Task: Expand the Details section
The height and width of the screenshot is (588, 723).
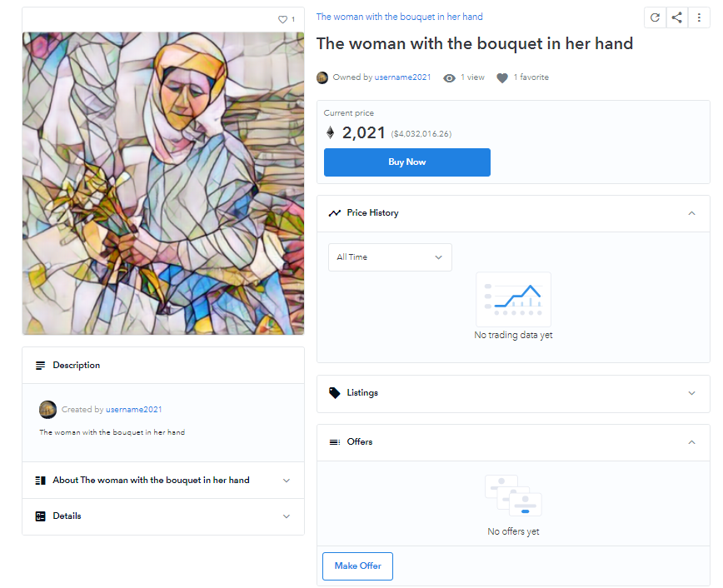Action: tap(287, 516)
